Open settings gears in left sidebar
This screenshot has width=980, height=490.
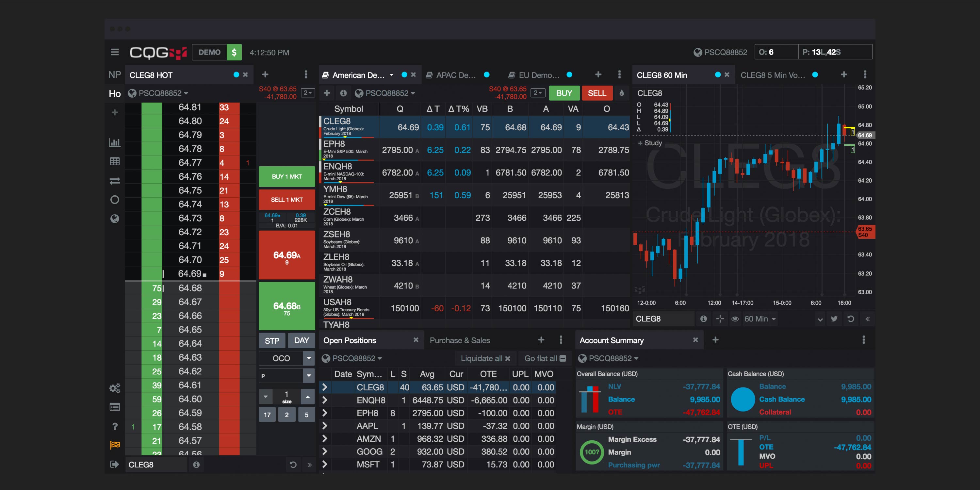[115, 388]
